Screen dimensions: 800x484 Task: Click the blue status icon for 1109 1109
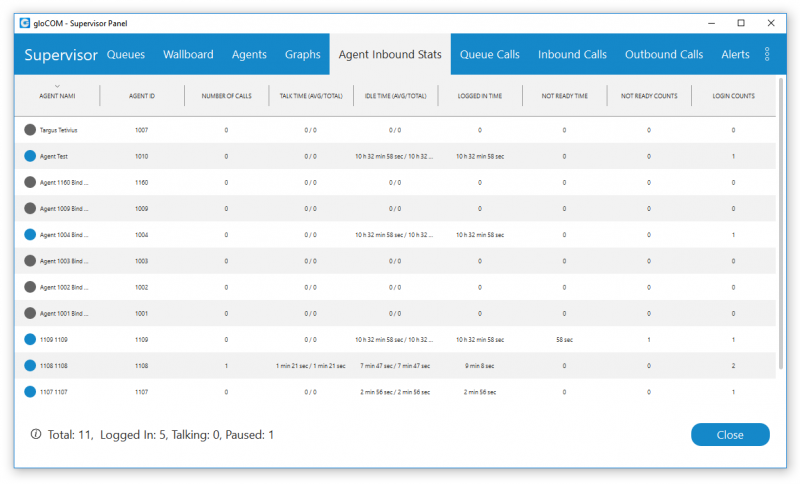(x=30, y=339)
